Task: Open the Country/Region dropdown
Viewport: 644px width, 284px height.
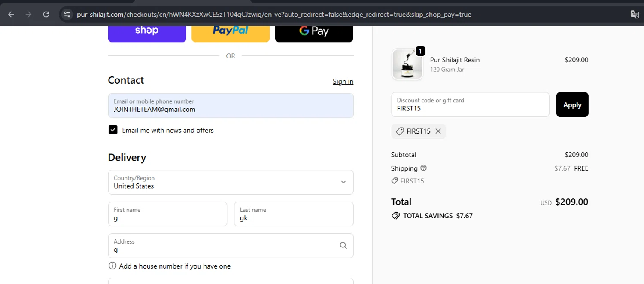Action: coord(231,182)
